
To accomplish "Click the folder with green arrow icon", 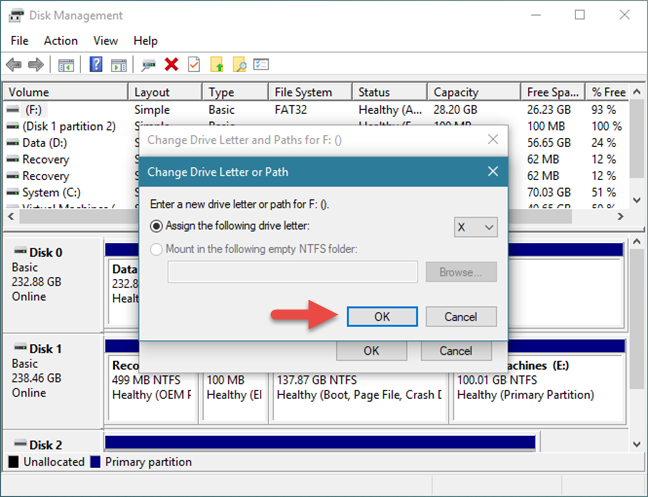I will (217, 64).
